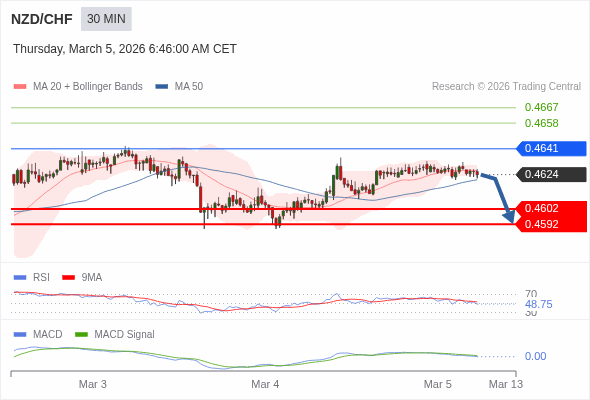
Task: Click the MA 50 legend blue swatch
Action: 161,87
